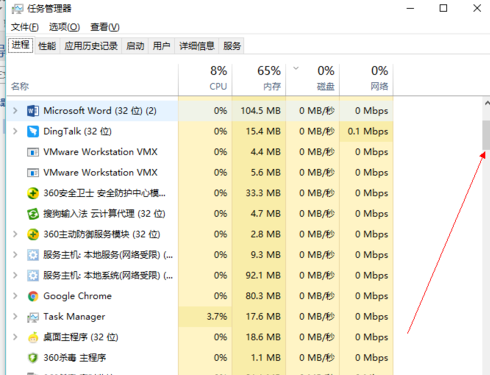Click the vertical scrollbar thumb
The image size is (490, 375).
(x=486, y=135)
